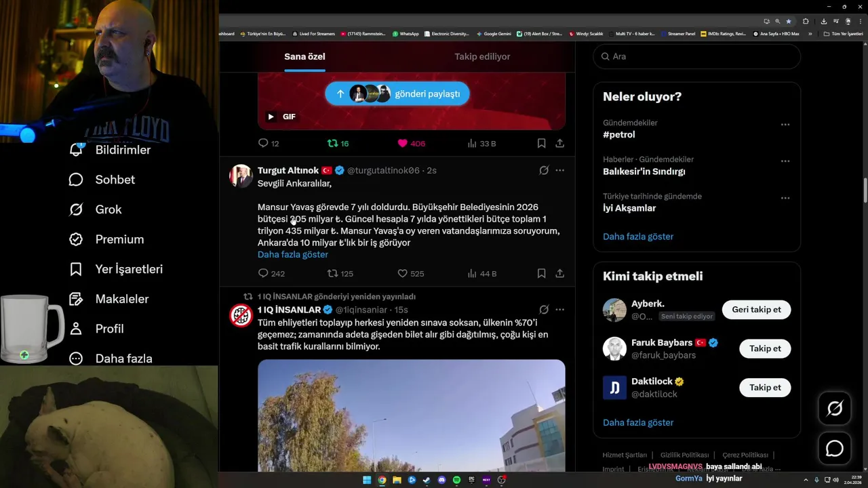Open Windows Start button on taskbar
Viewport: 868px width, 488px height.
(367, 480)
